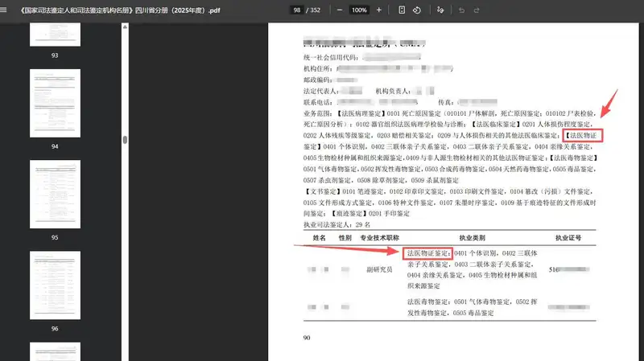Click the total page count 352
The width and height of the screenshot is (644, 361).
click(x=315, y=10)
